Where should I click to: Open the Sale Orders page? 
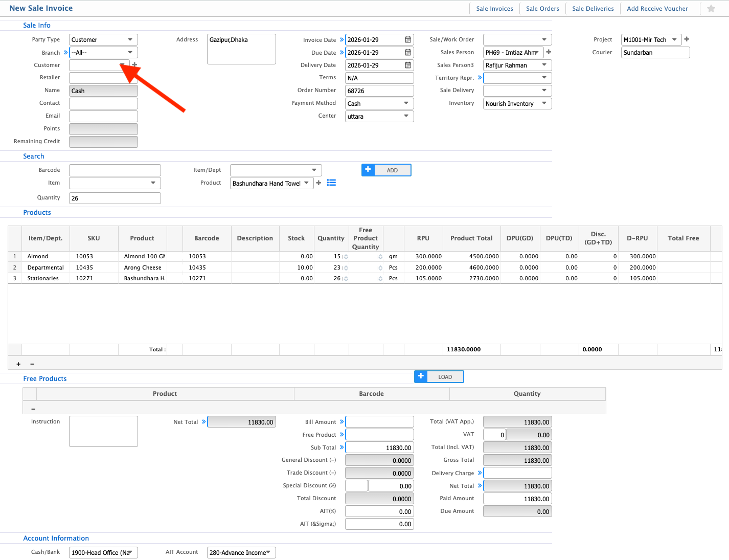coord(542,9)
